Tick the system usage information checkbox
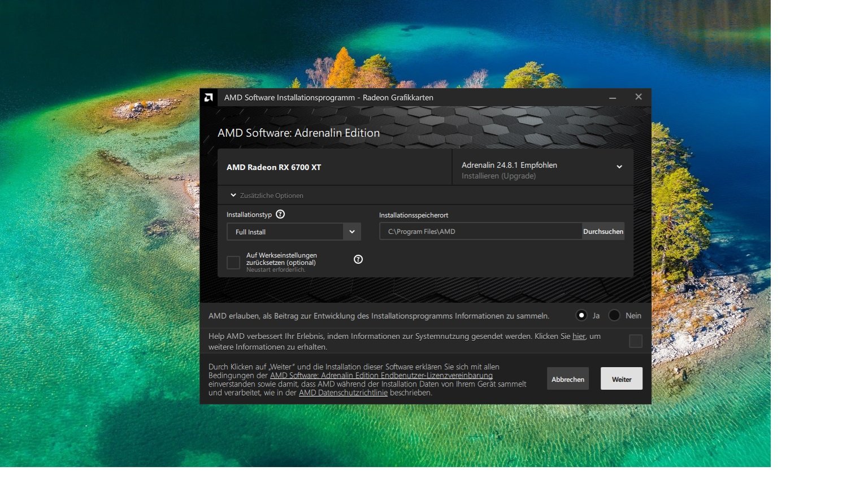Viewport: 868px width, 488px height. click(636, 341)
